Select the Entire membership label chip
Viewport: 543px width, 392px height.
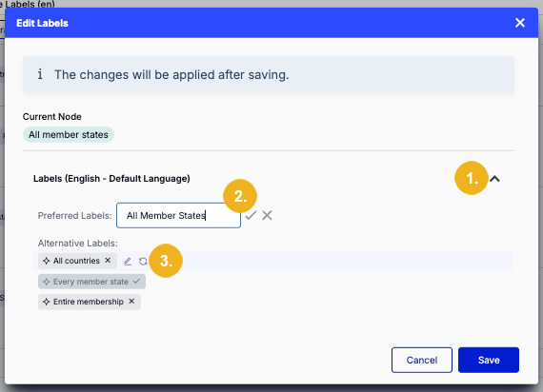[90, 302]
